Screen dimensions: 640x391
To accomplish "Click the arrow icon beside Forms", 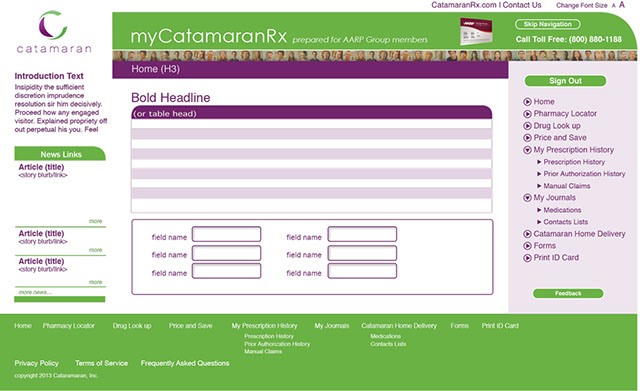I will coord(527,246).
